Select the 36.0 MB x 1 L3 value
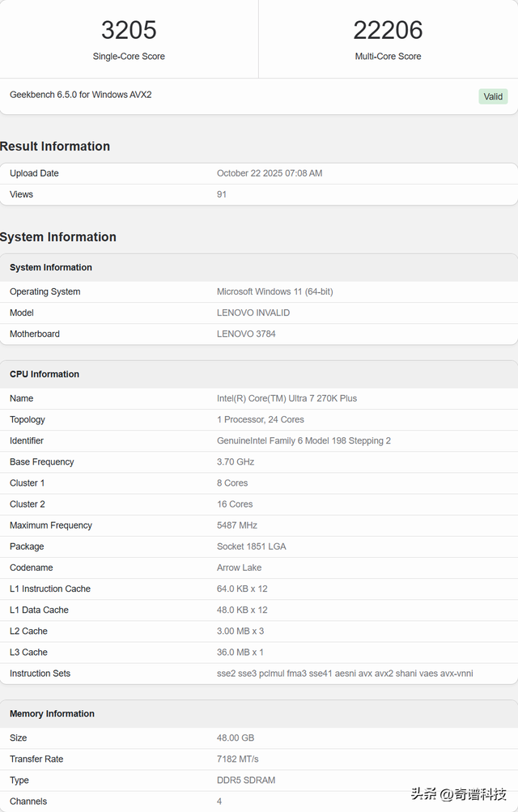This screenshot has width=518, height=812. (240, 653)
